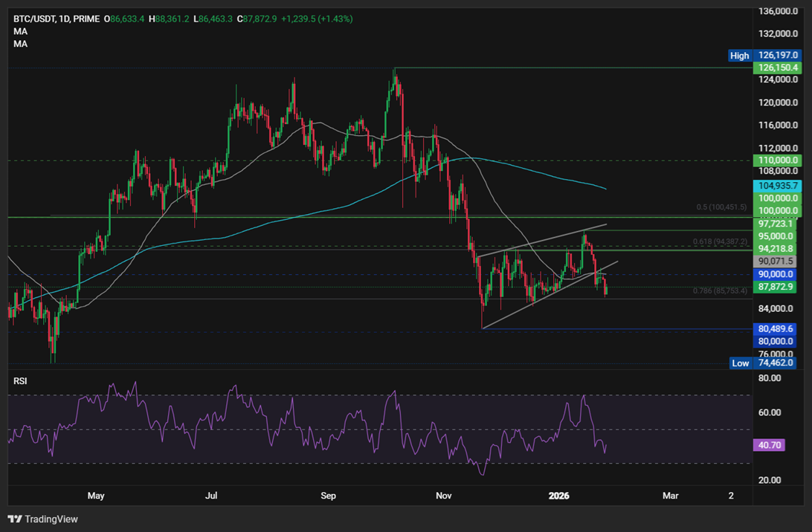Select the second MA indicator label

(x=20, y=43)
